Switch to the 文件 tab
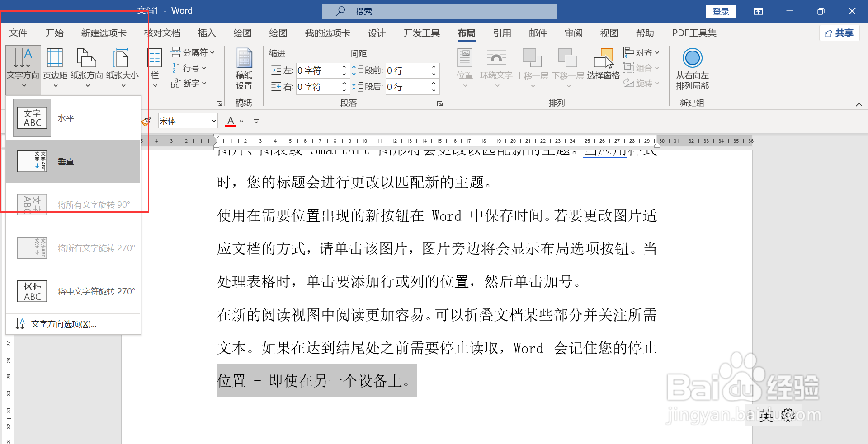868x444 pixels. (18, 33)
